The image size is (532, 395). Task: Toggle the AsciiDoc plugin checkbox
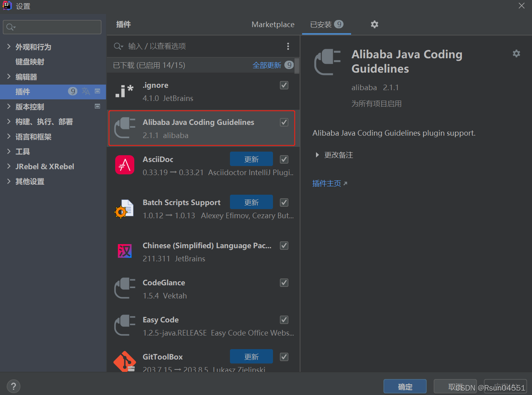pyautogui.click(x=284, y=159)
